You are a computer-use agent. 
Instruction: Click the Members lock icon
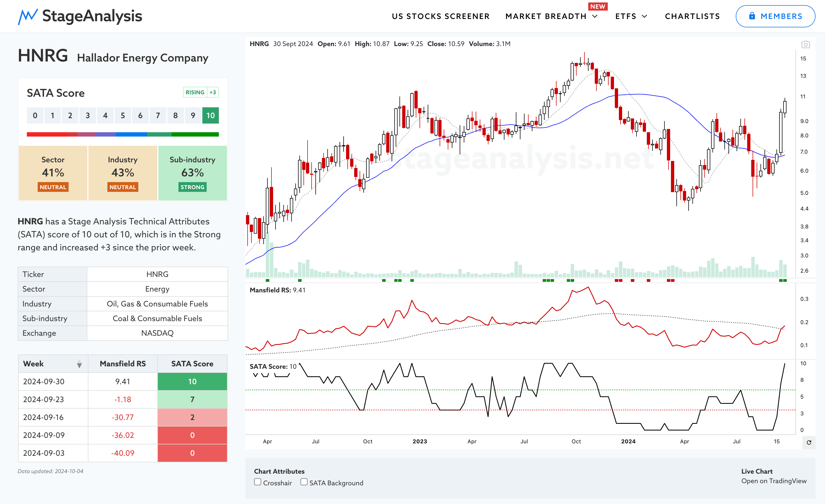tap(752, 16)
